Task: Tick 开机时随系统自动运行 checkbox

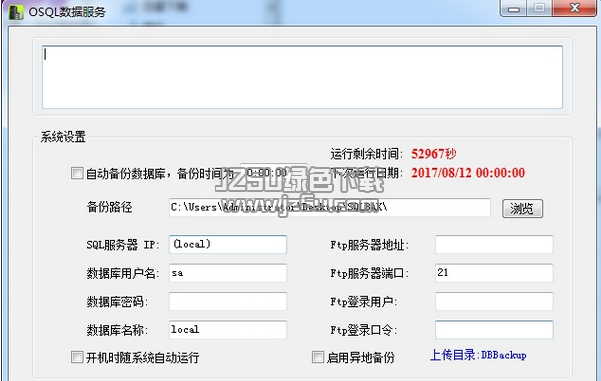Action: [x=77, y=357]
